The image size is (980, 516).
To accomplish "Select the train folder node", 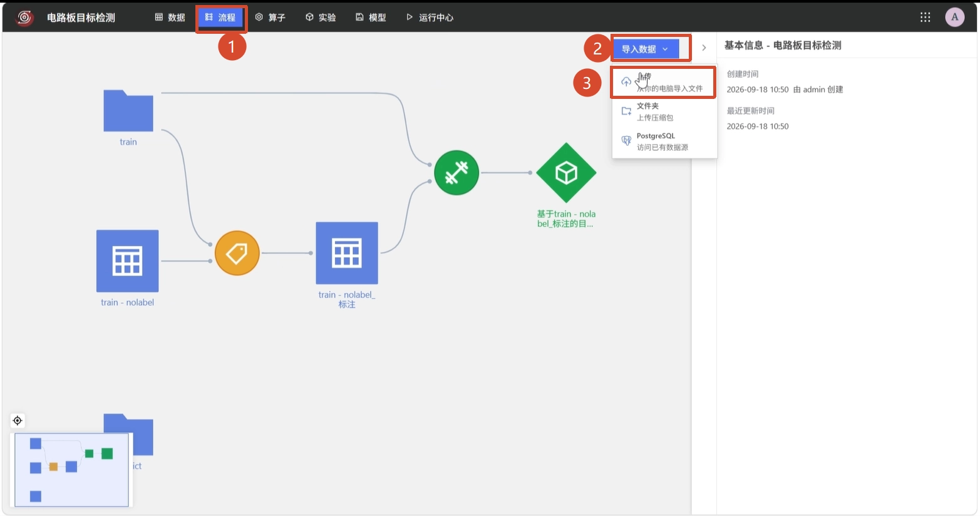I will 128,111.
